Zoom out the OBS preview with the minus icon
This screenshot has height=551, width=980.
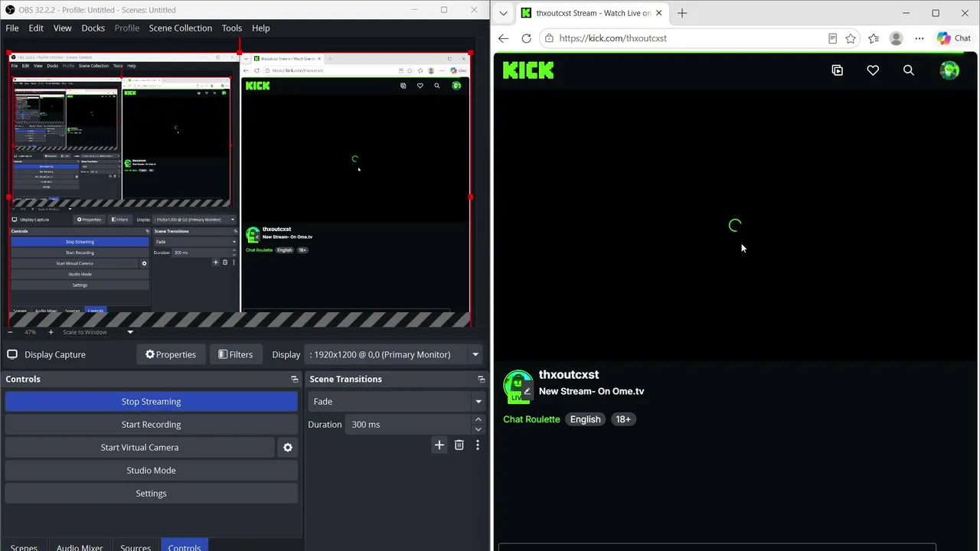(9, 332)
